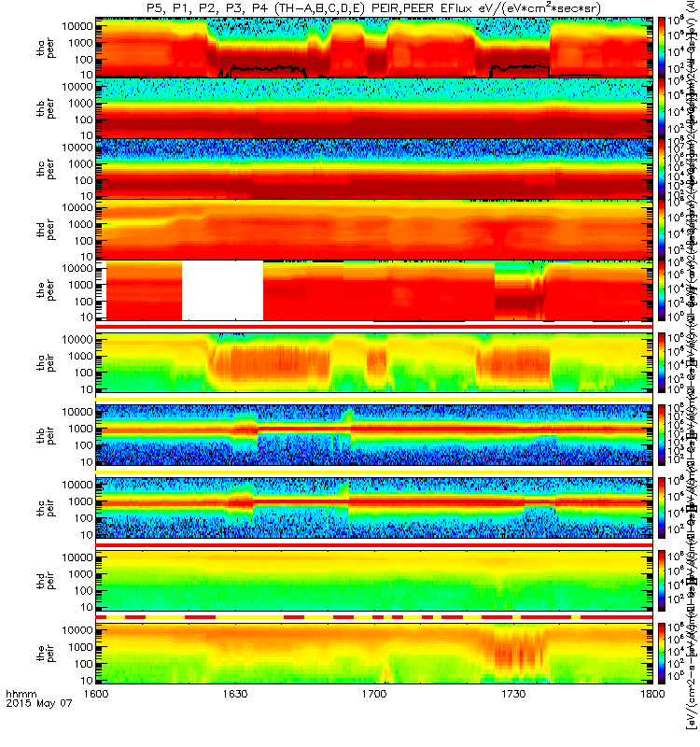The width and height of the screenshot is (700, 747).
Task: Click the thd peir ion spectrogram panel
Action: (374, 580)
